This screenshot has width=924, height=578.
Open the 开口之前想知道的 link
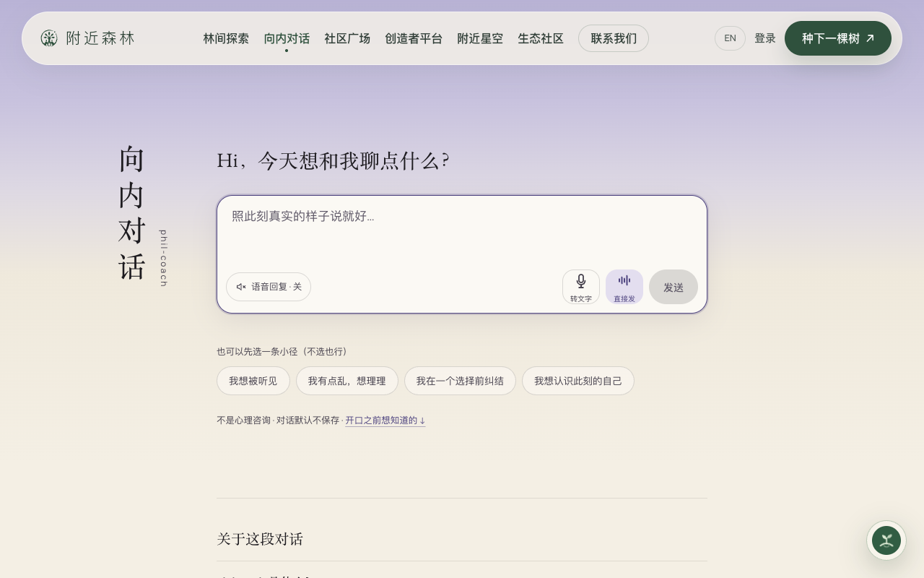[x=385, y=420]
